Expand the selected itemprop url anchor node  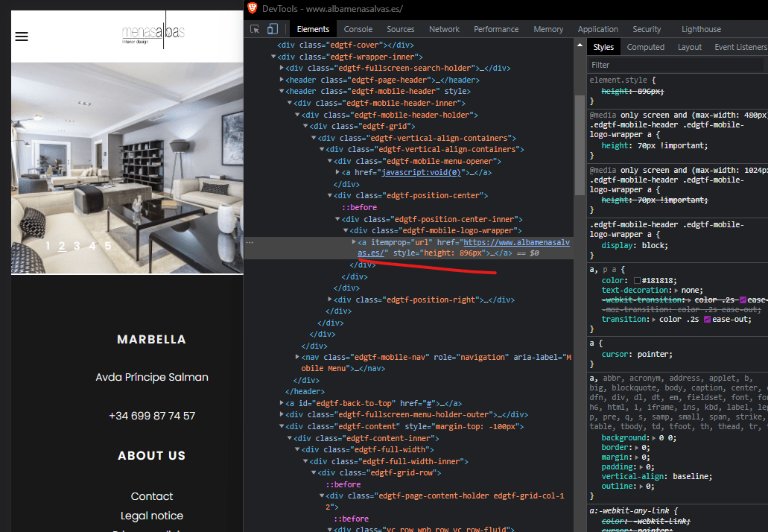(x=354, y=242)
